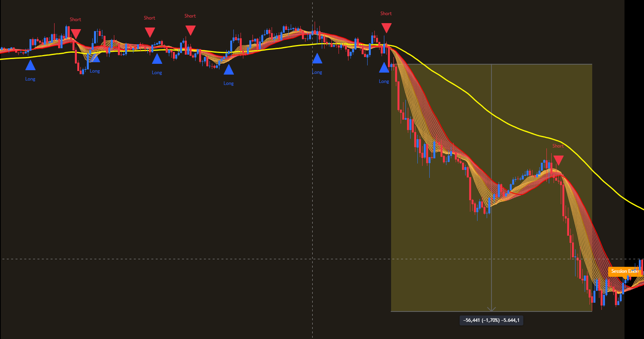
Task: Click the 'Long' text under the leftmost blue arrow
Action: pos(30,79)
